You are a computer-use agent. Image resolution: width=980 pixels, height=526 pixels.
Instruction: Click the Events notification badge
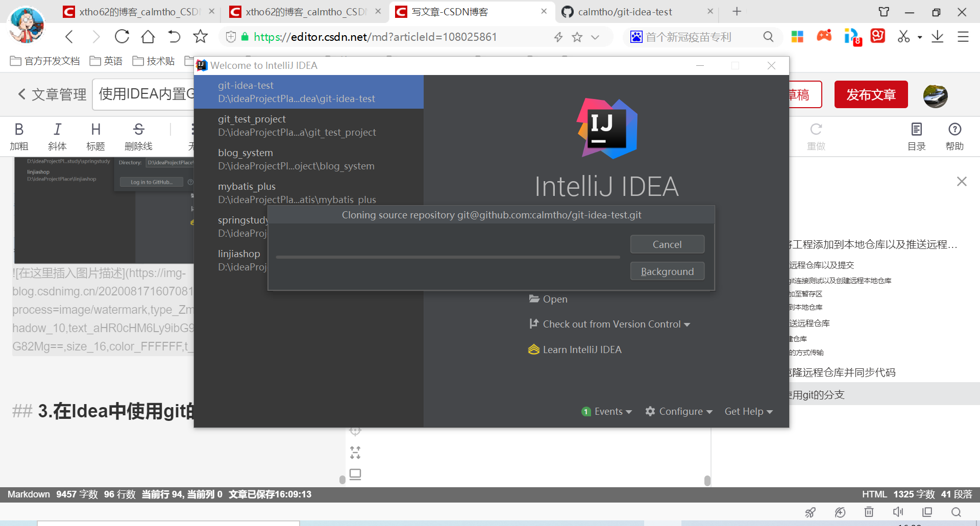[586, 412]
